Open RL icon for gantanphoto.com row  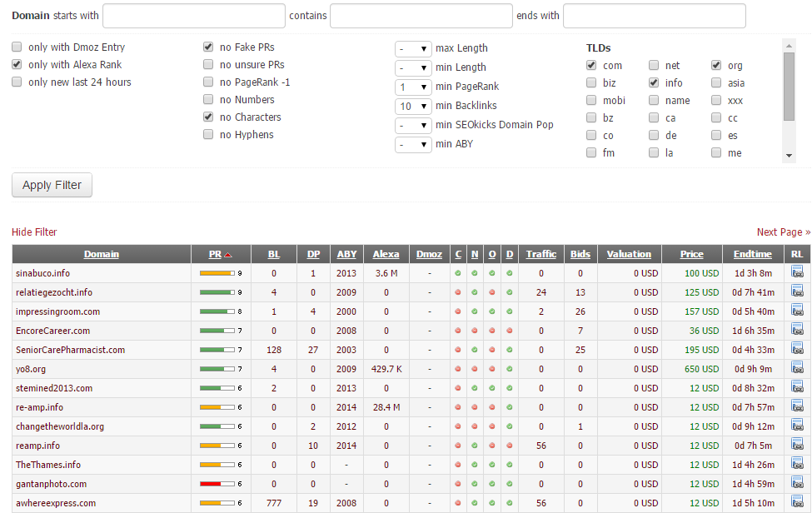[797, 482]
